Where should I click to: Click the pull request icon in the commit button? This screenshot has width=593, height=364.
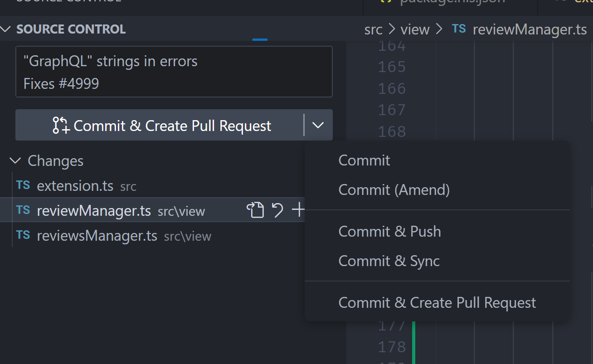(x=60, y=125)
